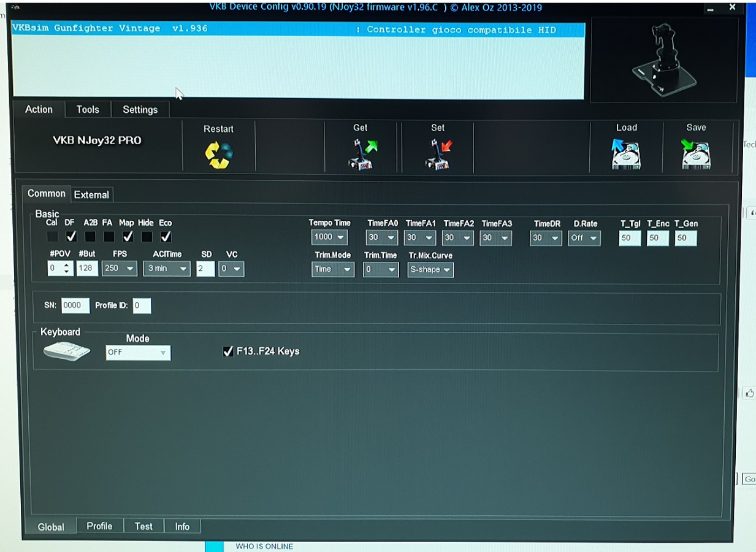Select the Global bottom tab
This screenshot has height=552, width=756.
point(51,527)
